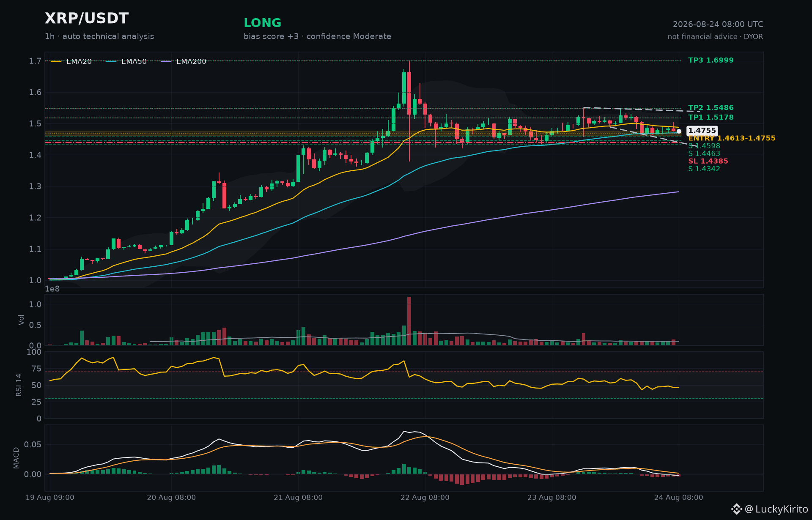Click the 0.00 tick on the MACD axis
Viewport: 812px width, 520px height.
click(x=33, y=475)
